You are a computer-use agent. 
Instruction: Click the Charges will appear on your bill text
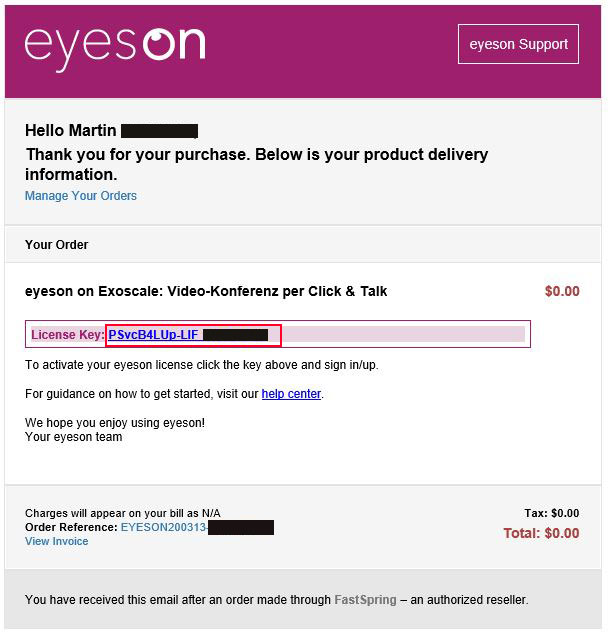(123, 514)
